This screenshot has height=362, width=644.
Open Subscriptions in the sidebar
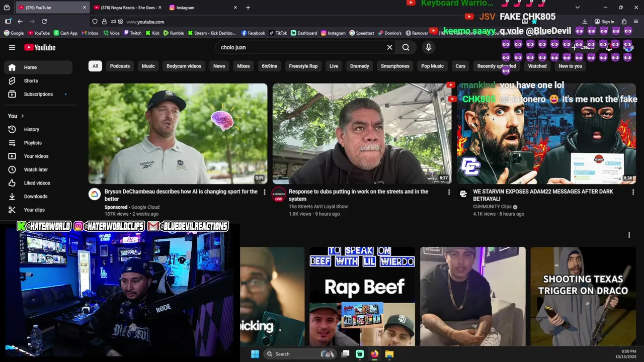point(38,94)
